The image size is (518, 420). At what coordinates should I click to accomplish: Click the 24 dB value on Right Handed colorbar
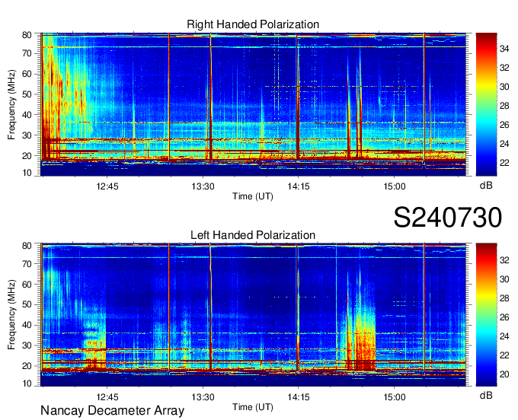(x=504, y=144)
